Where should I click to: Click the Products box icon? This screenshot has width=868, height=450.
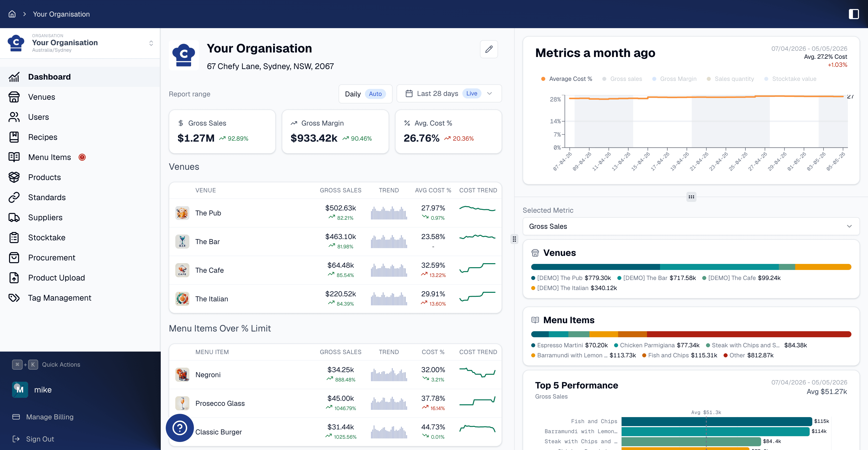(14, 177)
